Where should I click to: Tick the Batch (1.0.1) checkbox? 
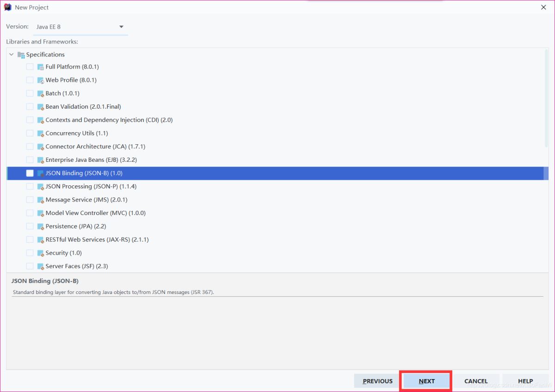pos(30,93)
